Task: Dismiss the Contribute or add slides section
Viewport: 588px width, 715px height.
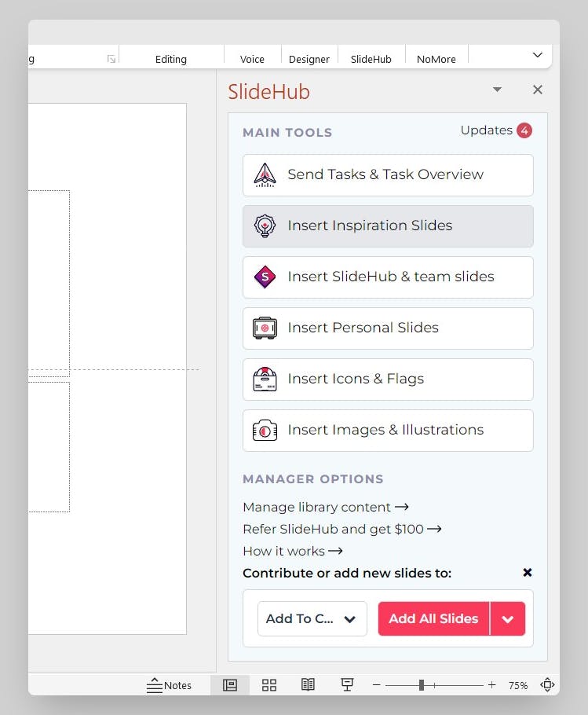Action: (x=528, y=572)
